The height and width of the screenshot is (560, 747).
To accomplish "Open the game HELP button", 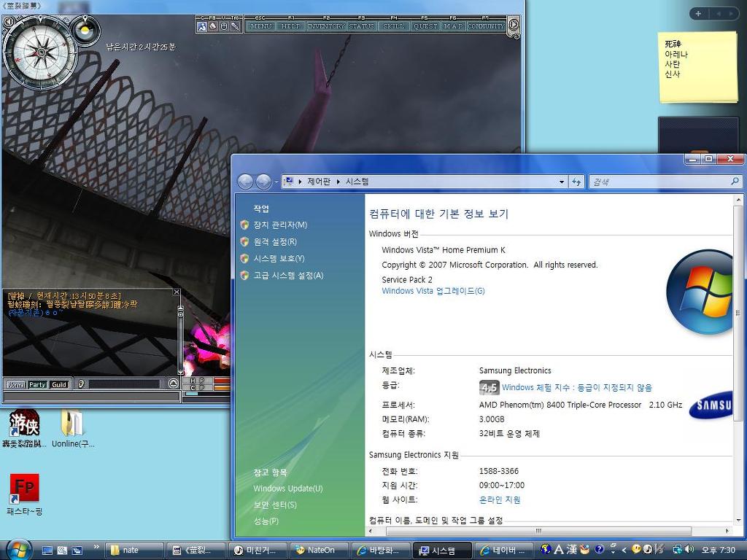I will click(x=290, y=26).
